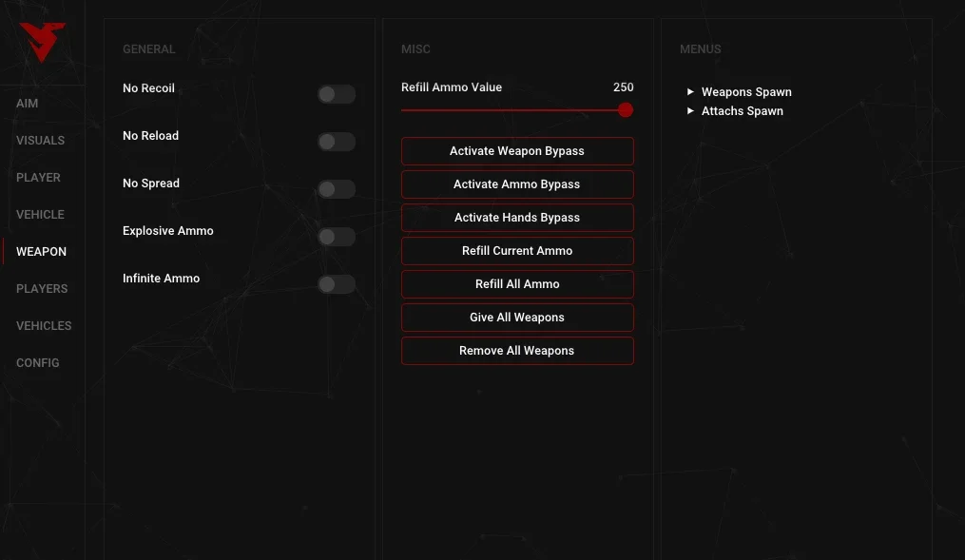The image size is (965, 560).
Task: Click Give All Weapons button
Action: point(517,317)
